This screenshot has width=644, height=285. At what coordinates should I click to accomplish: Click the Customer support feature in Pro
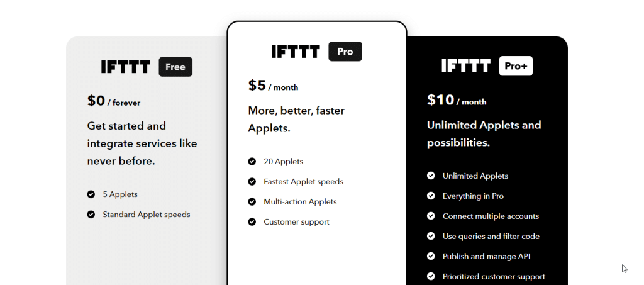[296, 222]
